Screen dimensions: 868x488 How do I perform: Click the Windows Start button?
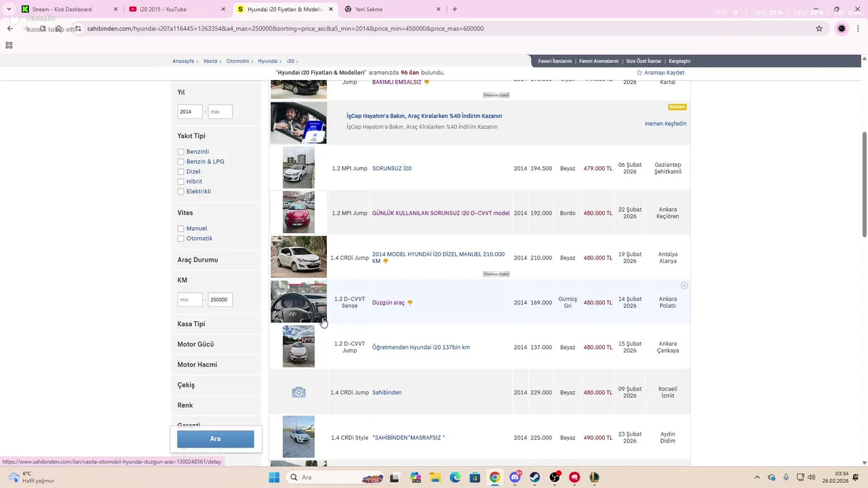tap(274, 477)
